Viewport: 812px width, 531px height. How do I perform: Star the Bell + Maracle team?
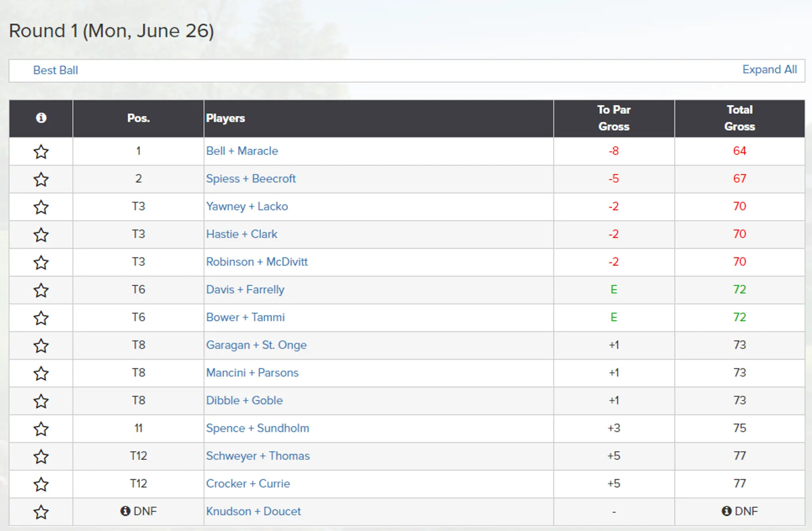(x=41, y=151)
